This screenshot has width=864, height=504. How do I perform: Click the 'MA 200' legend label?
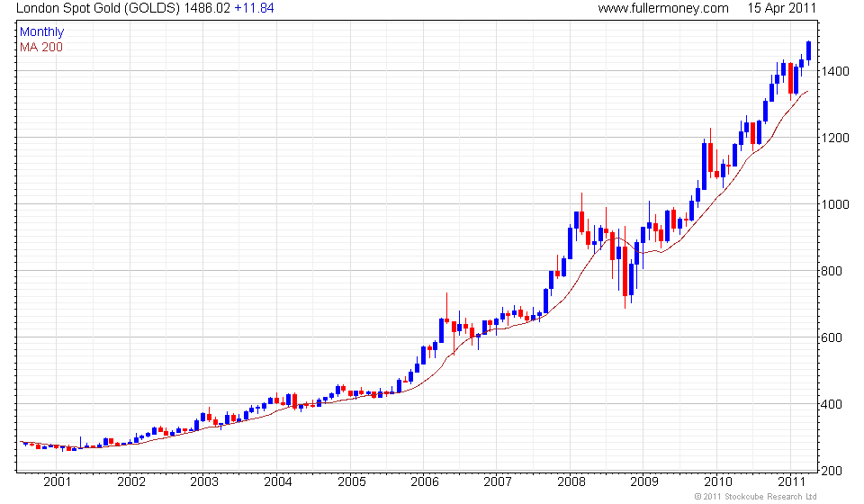coord(41,48)
